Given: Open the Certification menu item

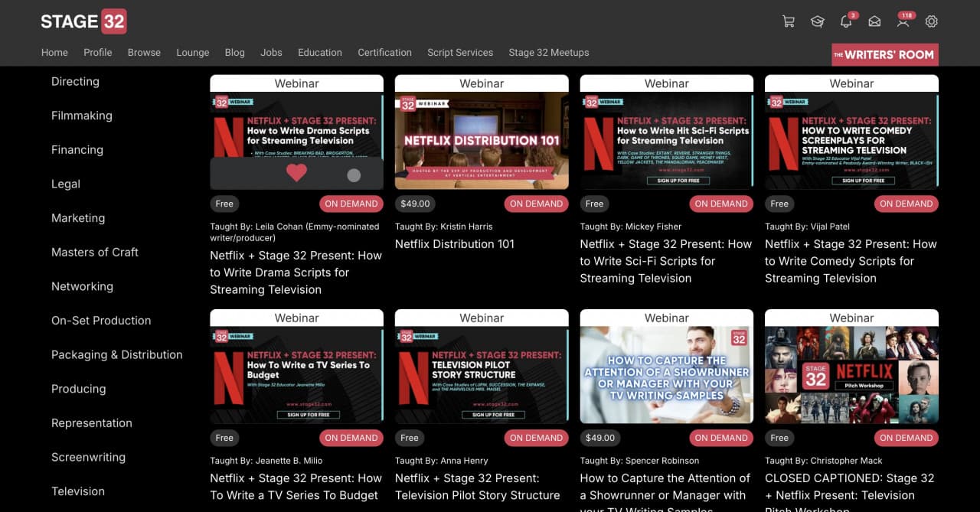Looking at the screenshot, I should click(x=384, y=52).
